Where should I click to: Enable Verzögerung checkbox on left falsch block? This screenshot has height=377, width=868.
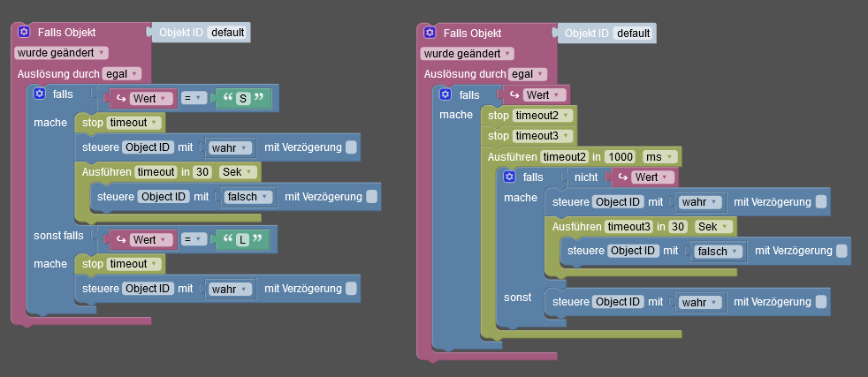[x=371, y=196]
